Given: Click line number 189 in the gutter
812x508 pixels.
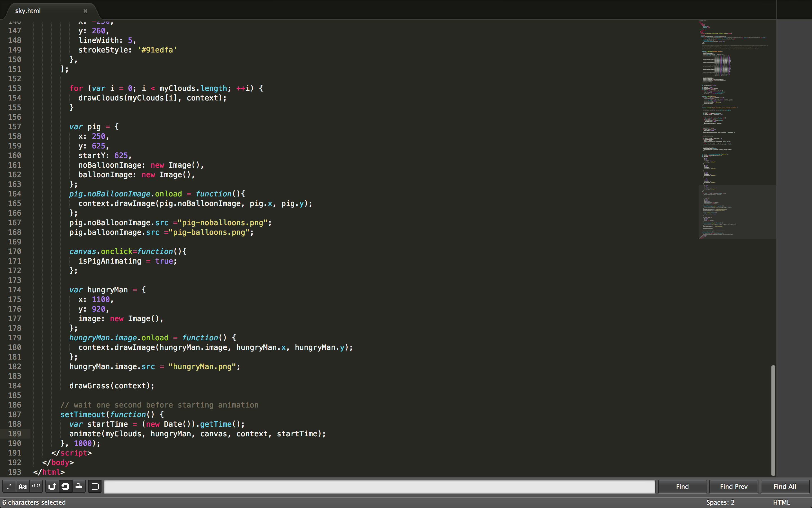Looking at the screenshot, I should 15,433.
